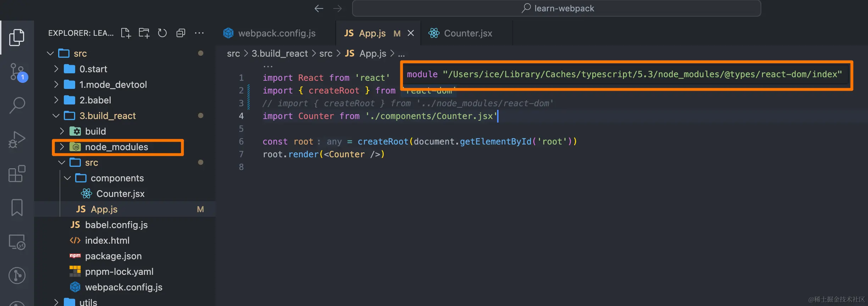Create a new folder in Explorer
The height and width of the screenshot is (306, 868).
click(x=144, y=33)
